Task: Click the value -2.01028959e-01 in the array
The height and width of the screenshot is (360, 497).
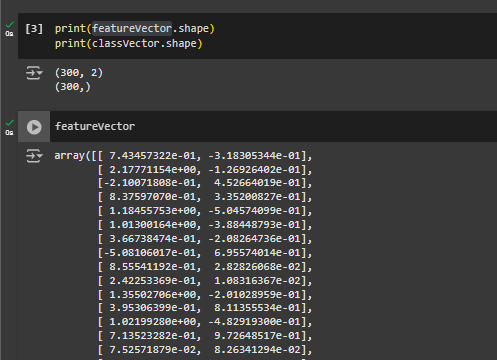Action: tap(254, 295)
